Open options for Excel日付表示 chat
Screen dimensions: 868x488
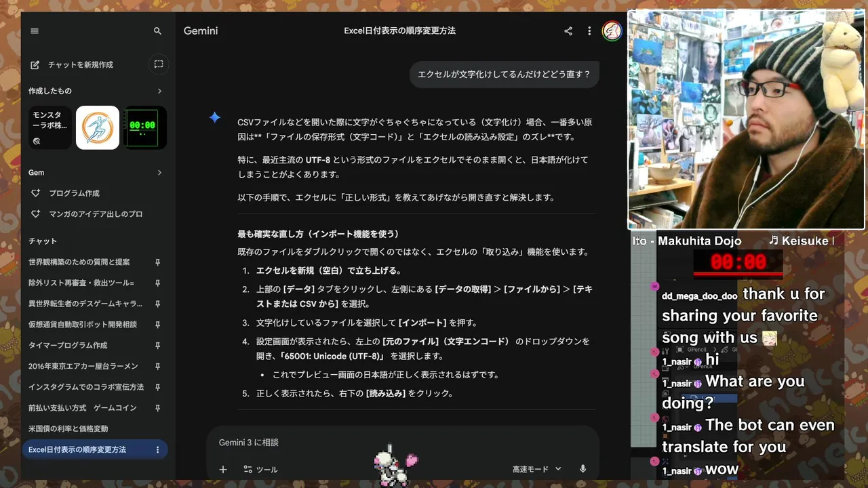(157, 450)
